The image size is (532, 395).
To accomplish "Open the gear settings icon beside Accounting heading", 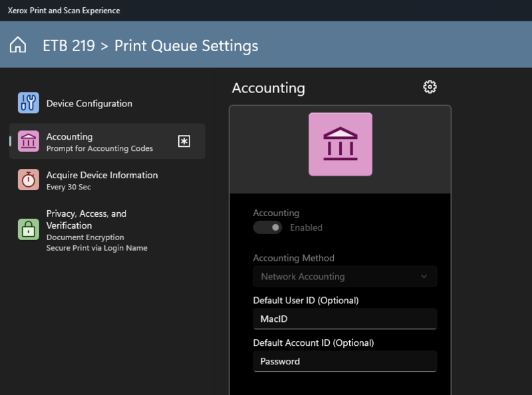I will coord(430,87).
